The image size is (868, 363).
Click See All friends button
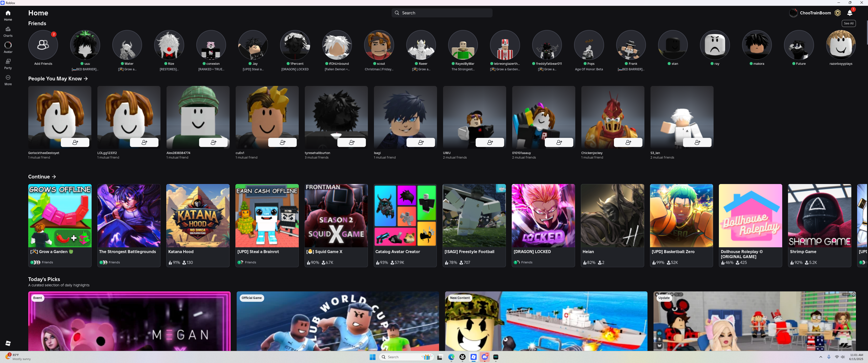click(849, 24)
